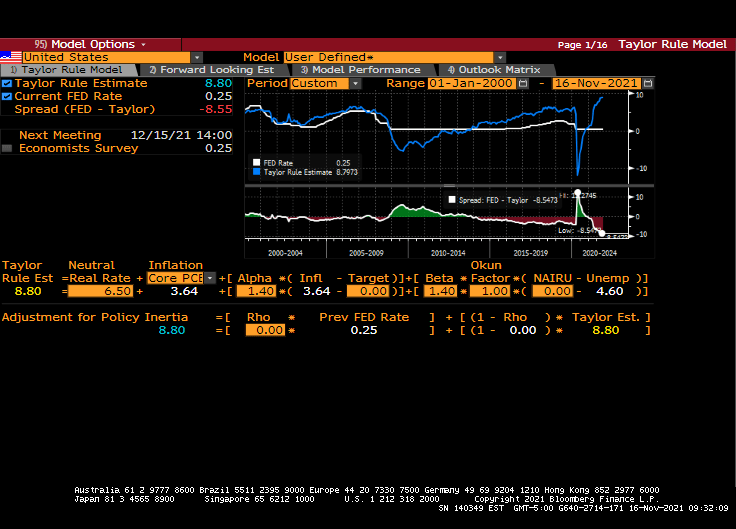Click the spread low point marker on the chart
Screen dimensions: 736x529
602,233
